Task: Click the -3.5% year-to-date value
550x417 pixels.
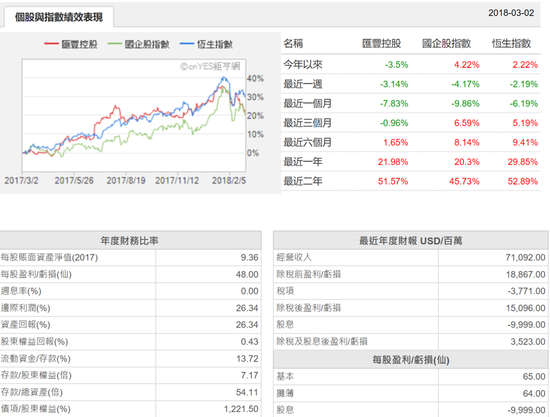Action: 396,65
